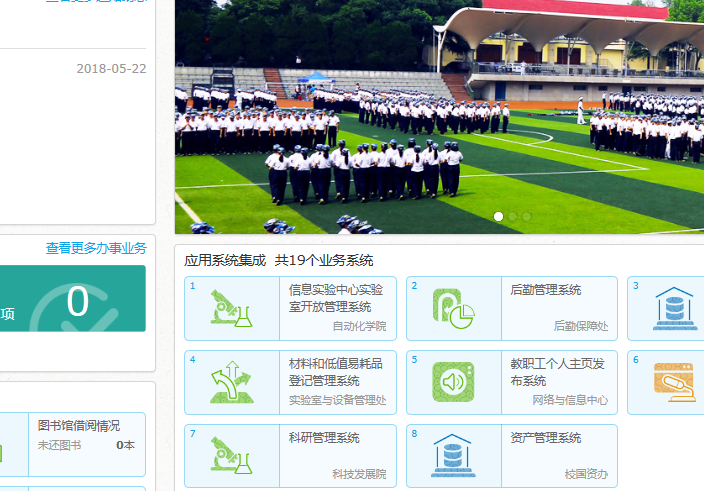The height and width of the screenshot is (491, 704).
Task: Click the database house icon in tile 3
Action: pos(675,308)
